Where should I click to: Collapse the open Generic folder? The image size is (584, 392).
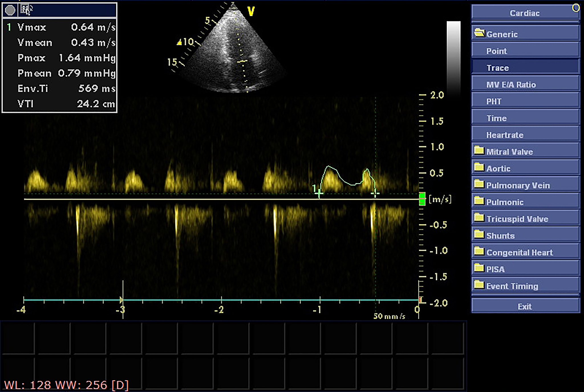pos(479,33)
